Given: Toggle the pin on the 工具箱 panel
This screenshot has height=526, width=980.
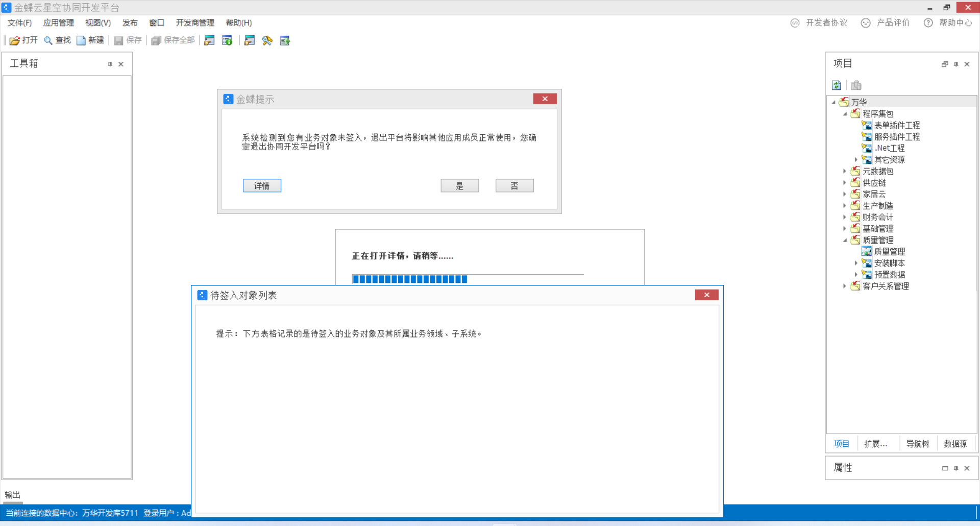Looking at the screenshot, I should [110, 64].
